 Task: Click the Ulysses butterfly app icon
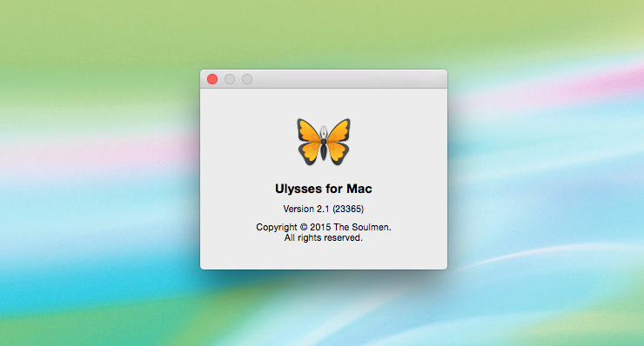pos(324,142)
